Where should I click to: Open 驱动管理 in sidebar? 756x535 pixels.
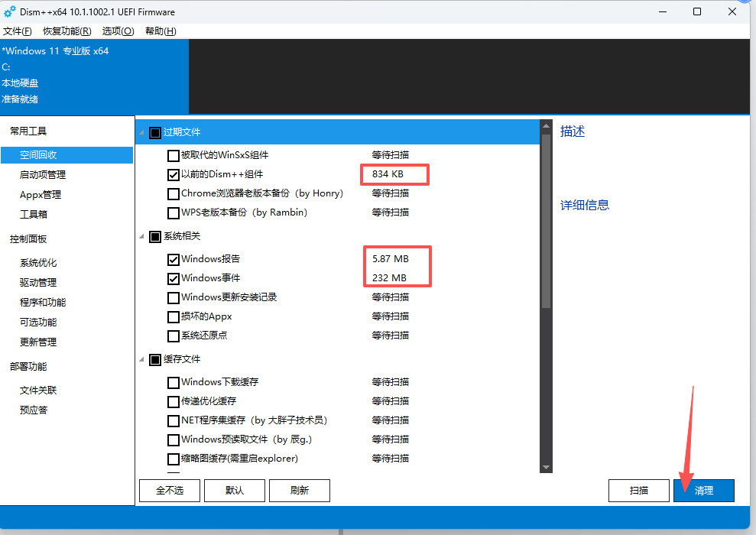coord(38,283)
